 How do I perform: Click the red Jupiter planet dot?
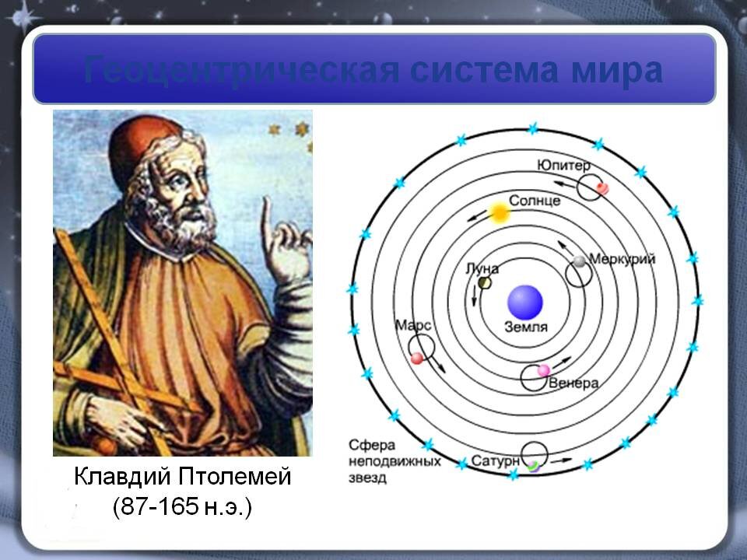pyautogui.click(x=602, y=188)
